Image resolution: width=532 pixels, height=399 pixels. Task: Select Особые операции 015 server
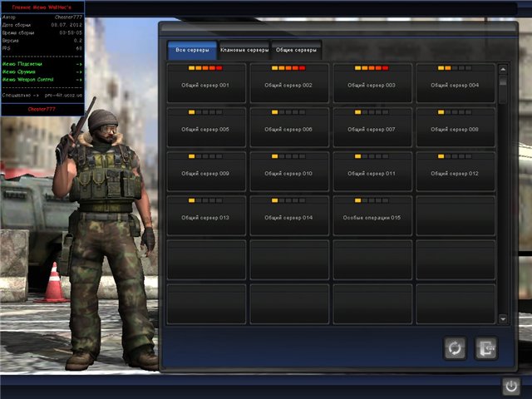pyautogui.click(x=372, y=215)
